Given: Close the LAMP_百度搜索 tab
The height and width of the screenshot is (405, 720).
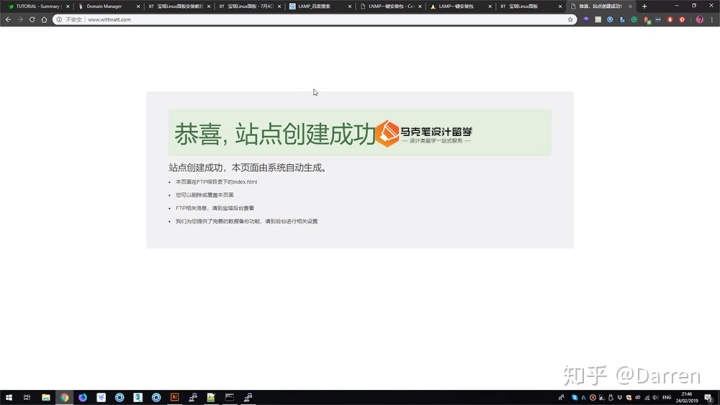Looking at the screenshot, I should (x=349, y=6).
